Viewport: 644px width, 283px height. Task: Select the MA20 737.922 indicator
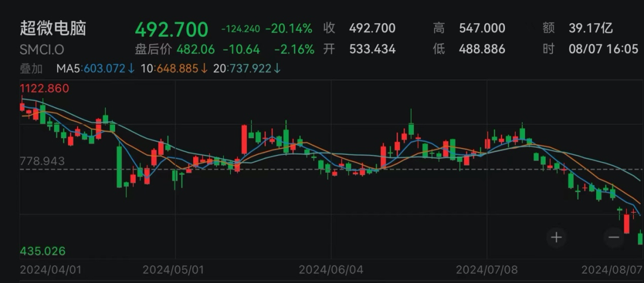247,69
